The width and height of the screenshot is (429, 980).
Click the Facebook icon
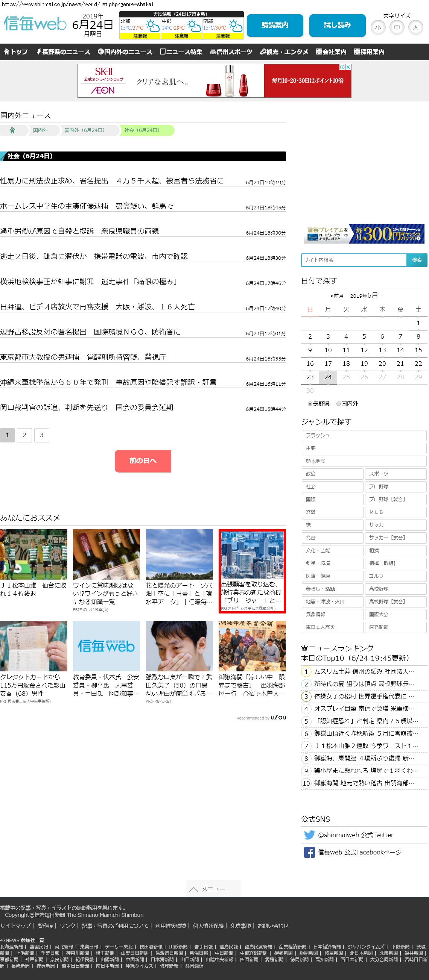pyautogui.click(x=309, y=852)
